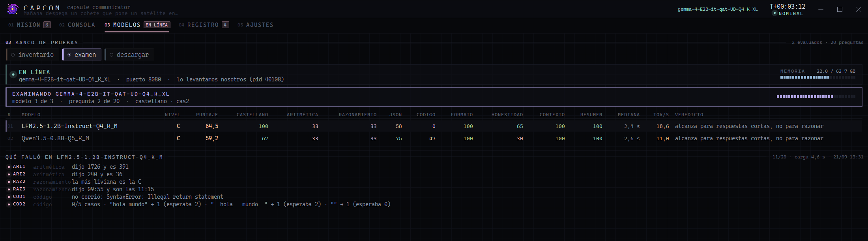The height and width of the screenshot is (241, 868).
Task: Click the T+00:03:12 mission timer
Action: pyautogui.click(x=788, y=6)
